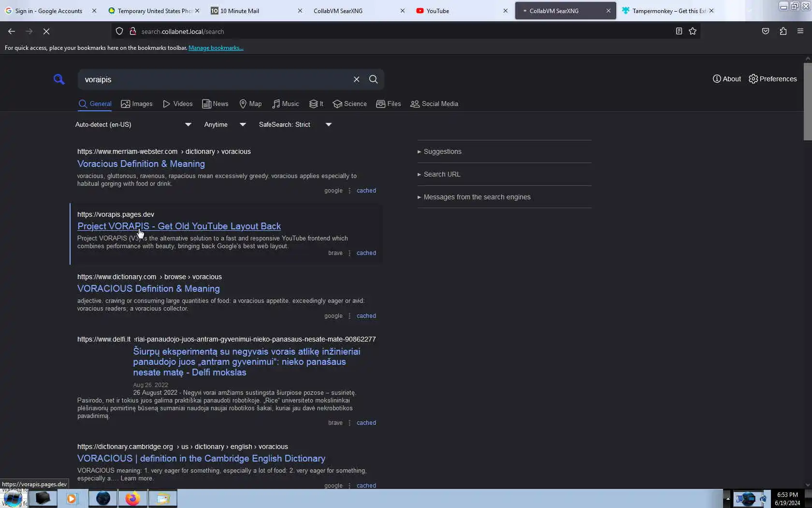812x508 pixels.
Task: Open the Windows Start button
Action: pos(13,498)
